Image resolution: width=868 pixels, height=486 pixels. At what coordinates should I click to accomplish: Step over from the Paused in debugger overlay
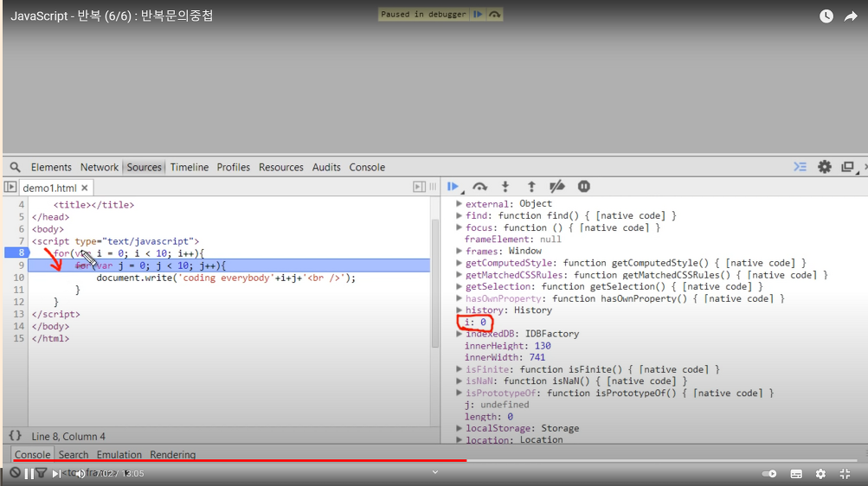click(x=494, y=15)
